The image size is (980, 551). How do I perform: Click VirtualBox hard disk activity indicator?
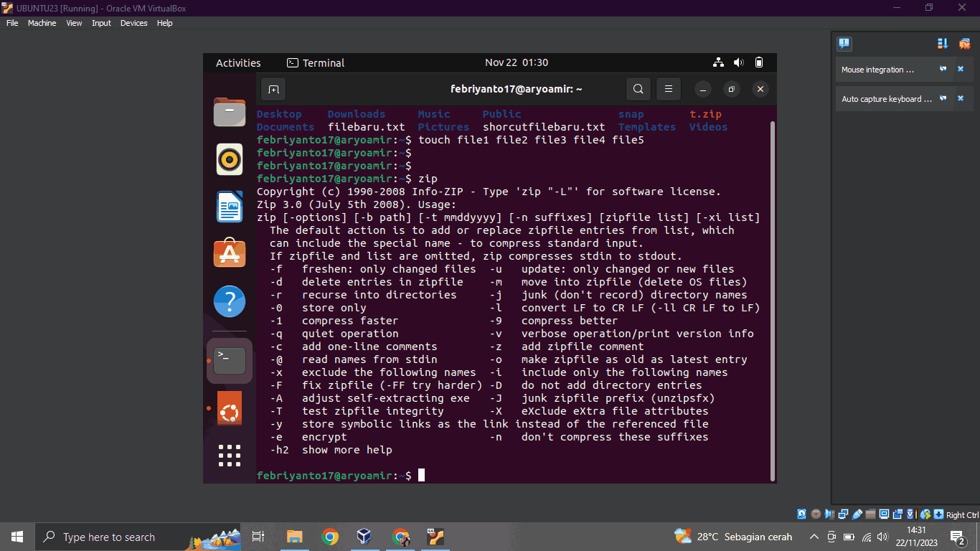(x=801, y=514)
